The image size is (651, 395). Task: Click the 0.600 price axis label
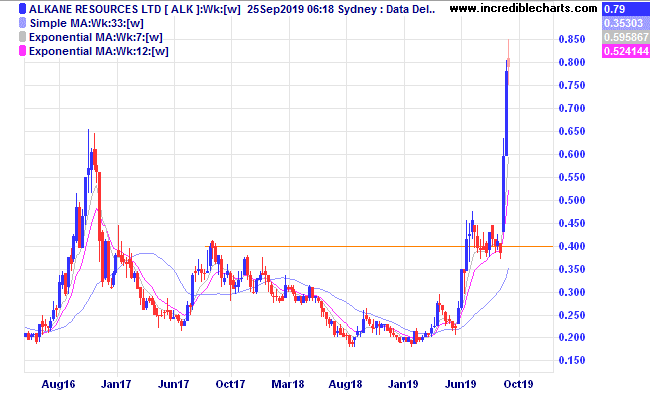click(572, 154)
